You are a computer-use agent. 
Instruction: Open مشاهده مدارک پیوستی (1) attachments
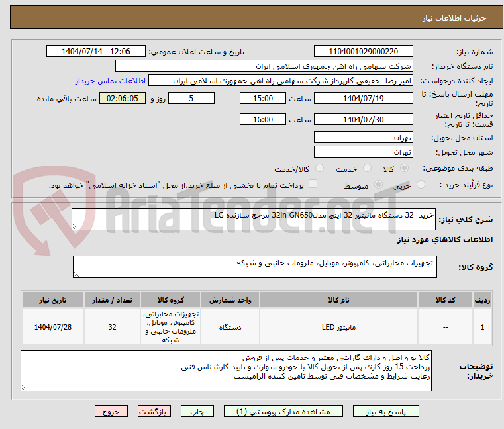point(283,411)
